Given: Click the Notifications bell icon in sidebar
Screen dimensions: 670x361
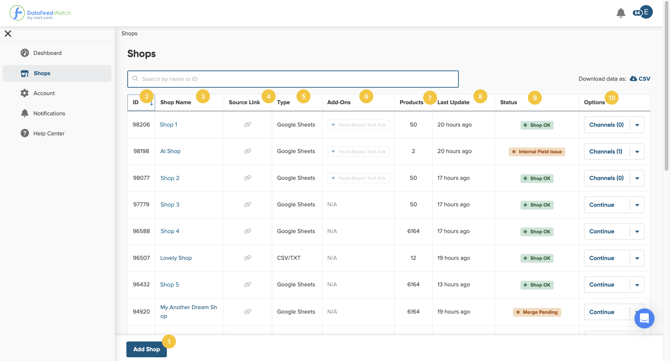Looking at the screenshot, I should tap(25, 113).
